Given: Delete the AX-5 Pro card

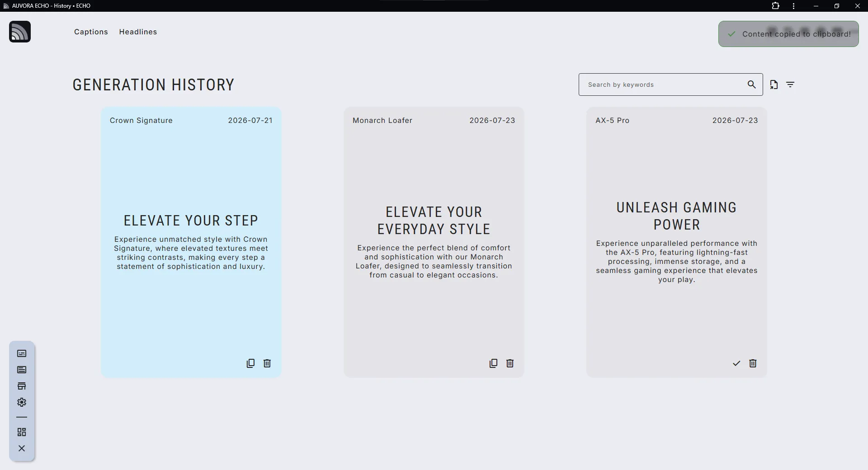Looking at the screenshot, I should [753, 363].
